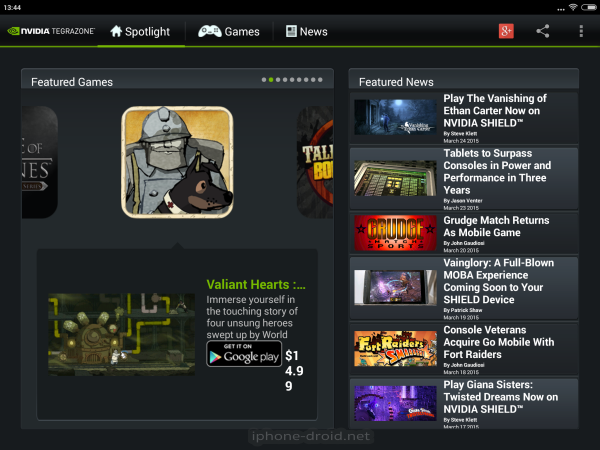This screenshot has width=600, height=450.
Task: Click the Grudge Match Sports thumbnail
Action: pos(395,233)
